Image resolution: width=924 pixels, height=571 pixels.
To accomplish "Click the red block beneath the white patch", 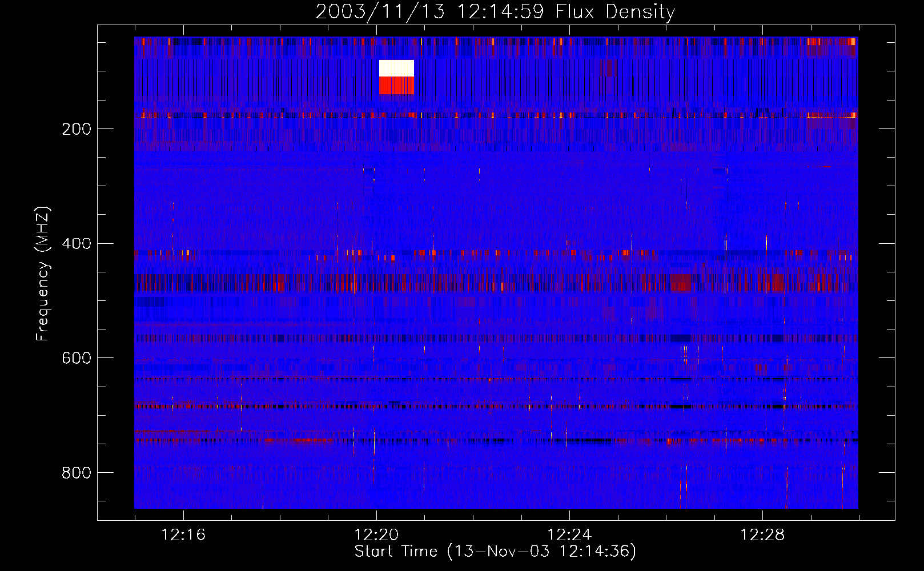I will (x=396, y=86).
